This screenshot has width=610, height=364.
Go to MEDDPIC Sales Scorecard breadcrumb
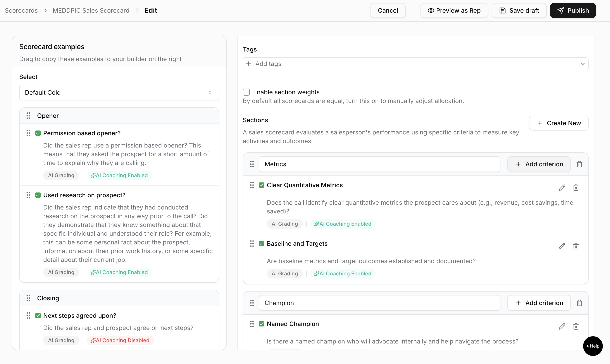[x=91, y=10]
